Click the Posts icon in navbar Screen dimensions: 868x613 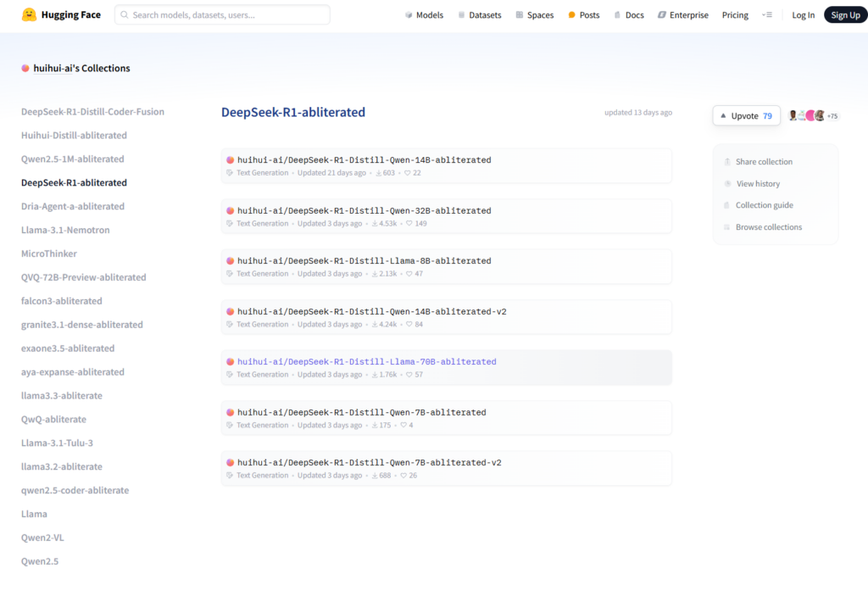pos(572,15)
